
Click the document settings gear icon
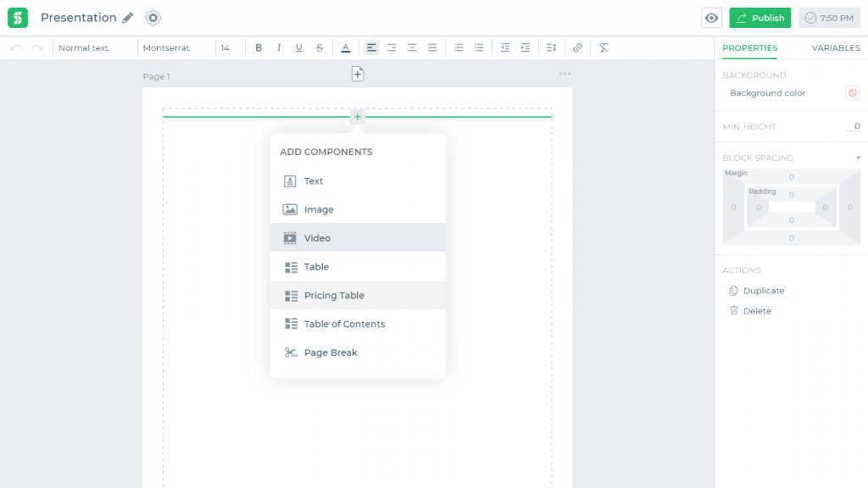(x=153, y=17)
